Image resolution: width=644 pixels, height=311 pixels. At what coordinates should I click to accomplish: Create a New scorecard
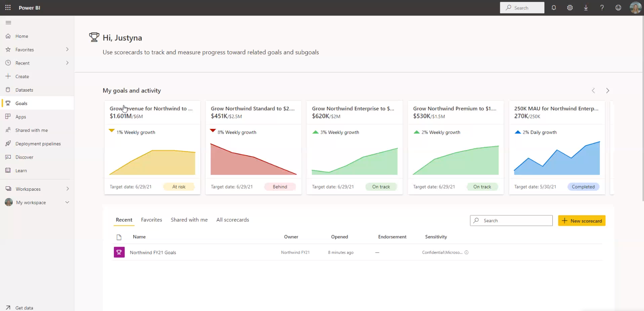(x=582, y=221)
